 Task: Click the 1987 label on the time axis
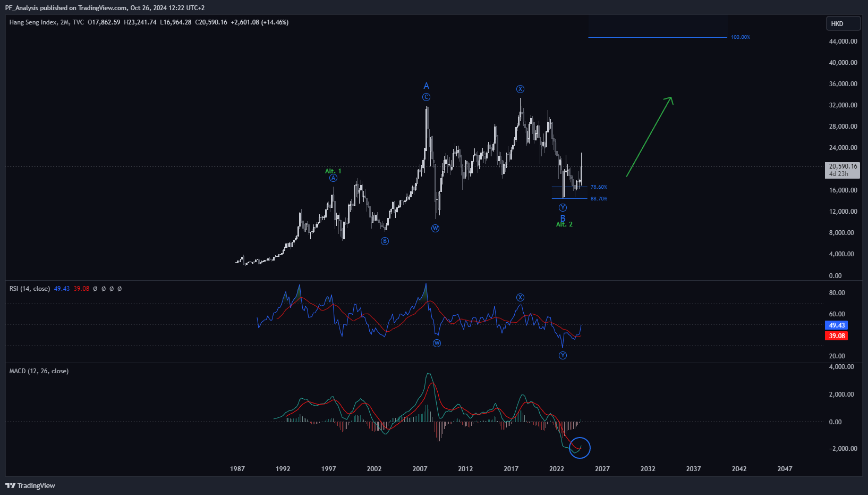pos(237,469)
